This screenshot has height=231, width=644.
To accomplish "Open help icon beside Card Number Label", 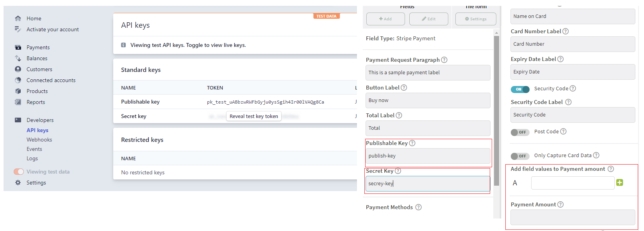I will pyautogui.click(x=566, y=31).
